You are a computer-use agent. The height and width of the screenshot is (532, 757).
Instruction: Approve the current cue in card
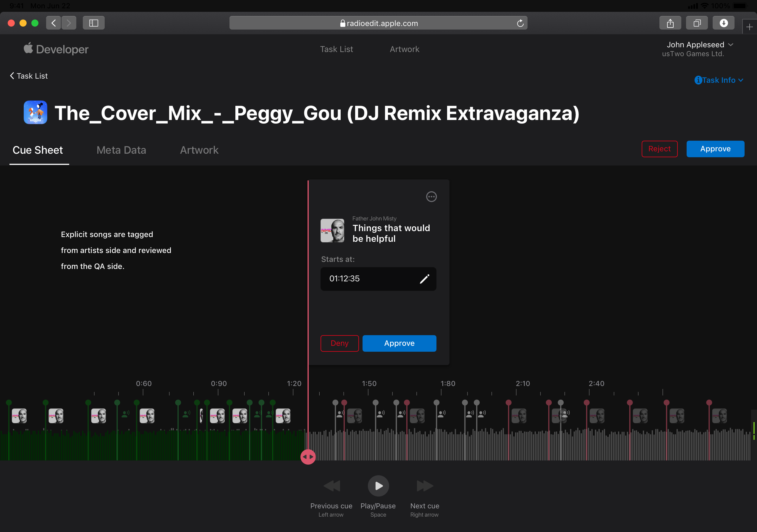point(399,343)
